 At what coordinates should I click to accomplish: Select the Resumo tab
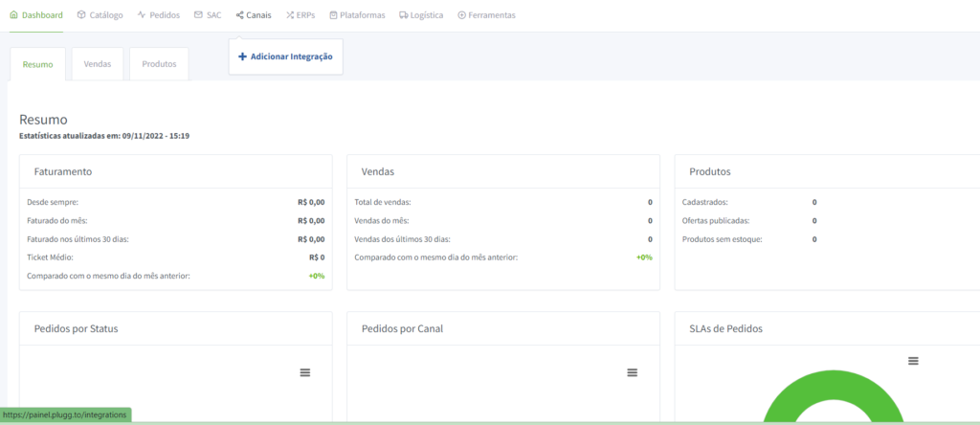[x=37, y=64]
